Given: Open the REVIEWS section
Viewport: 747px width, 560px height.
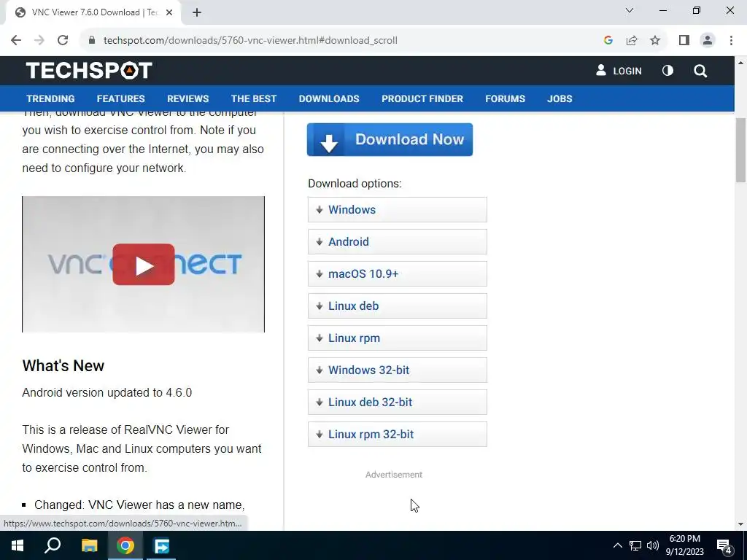Looking at the screenshot, I should pyautogui.click(x=187, y=98).
